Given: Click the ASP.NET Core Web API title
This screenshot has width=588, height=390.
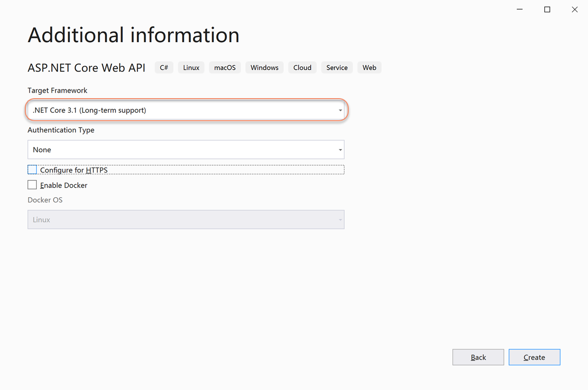Looking at the screenshot, I should click(86, 67).
